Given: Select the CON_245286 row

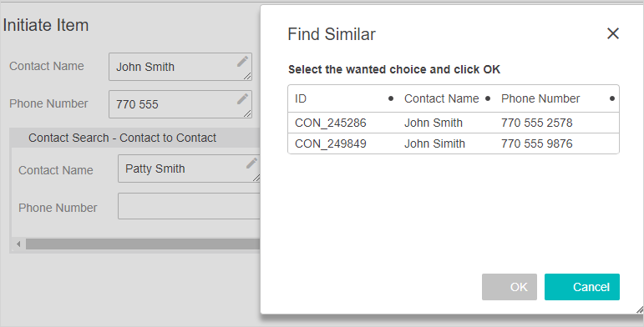Looking at the screenshot, I should [454, 123].
